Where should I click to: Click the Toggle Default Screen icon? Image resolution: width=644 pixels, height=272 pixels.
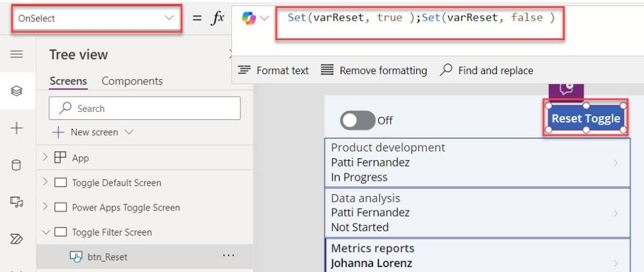60,183
